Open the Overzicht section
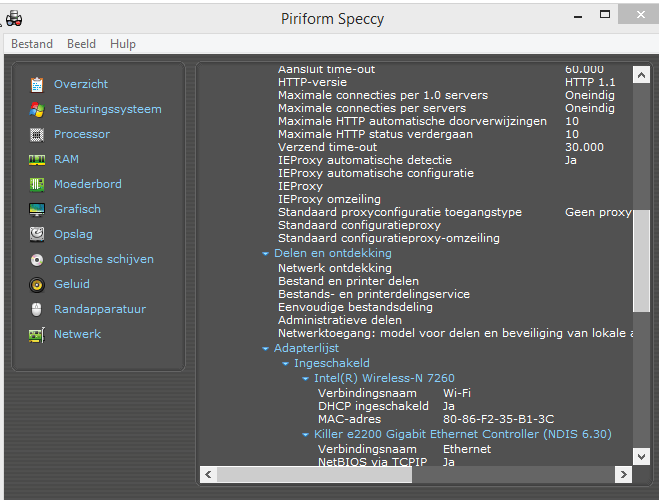The width and height of the screenshot is (659, 500). point(81,84)
